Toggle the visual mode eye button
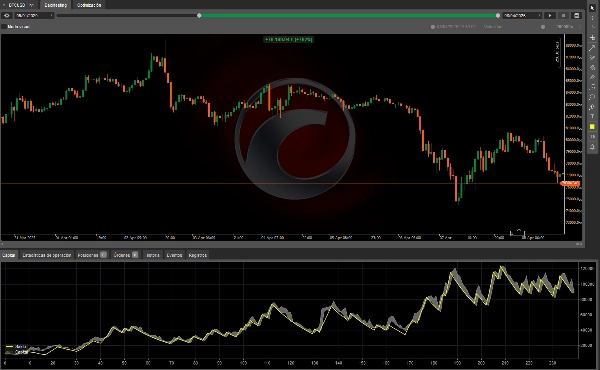The width and height of the screenshot is (600, 370). 7,16
